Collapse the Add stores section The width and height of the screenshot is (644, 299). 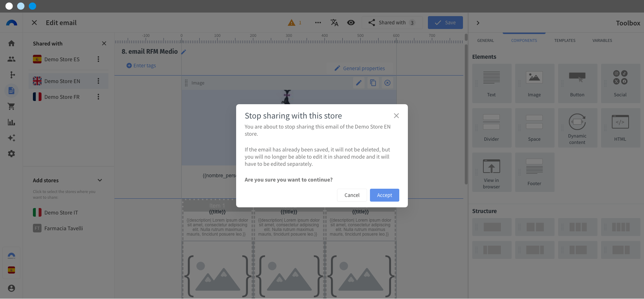[100, 180]
